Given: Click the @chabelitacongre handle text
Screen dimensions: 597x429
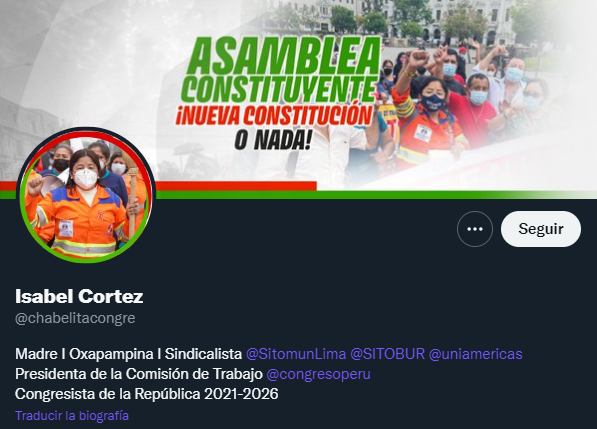Looking at the screenshot, I should [75, 318].
